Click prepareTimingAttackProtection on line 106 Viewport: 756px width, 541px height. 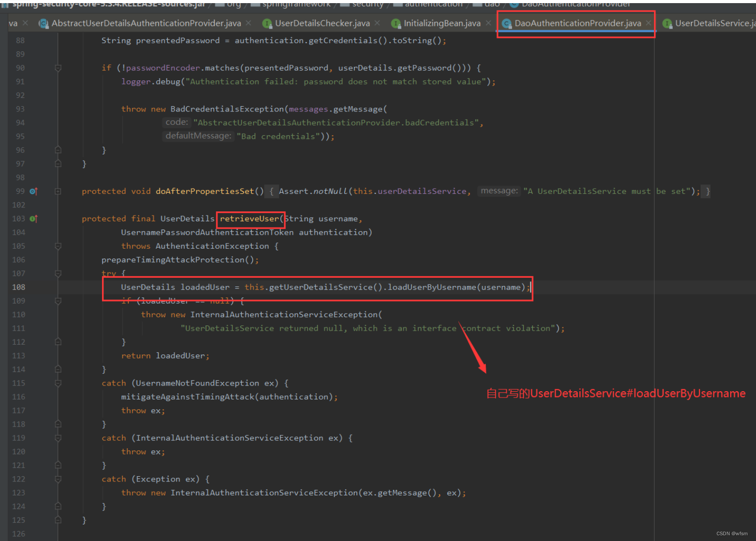173,260
